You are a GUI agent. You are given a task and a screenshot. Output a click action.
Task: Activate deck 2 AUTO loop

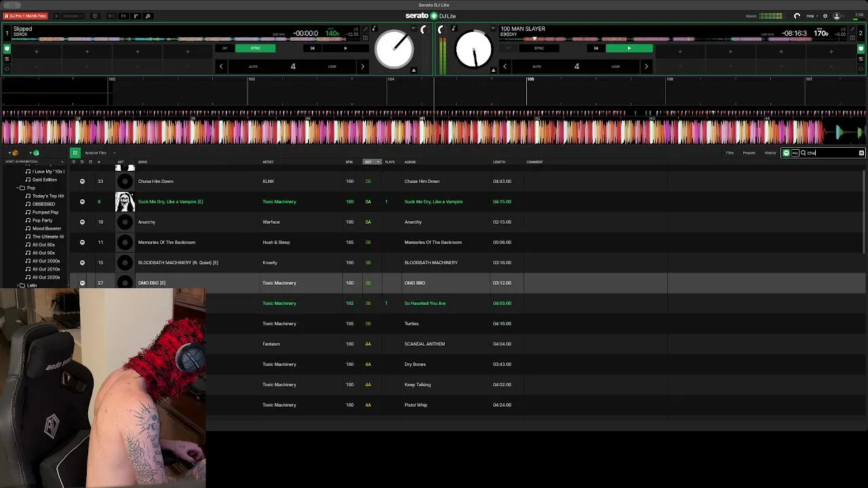536,66
